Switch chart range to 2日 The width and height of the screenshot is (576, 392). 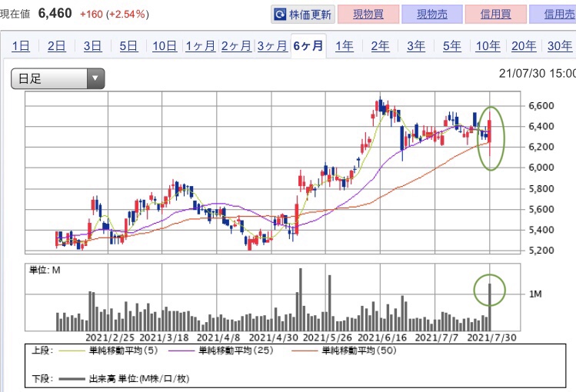click(x=57, y=46)
